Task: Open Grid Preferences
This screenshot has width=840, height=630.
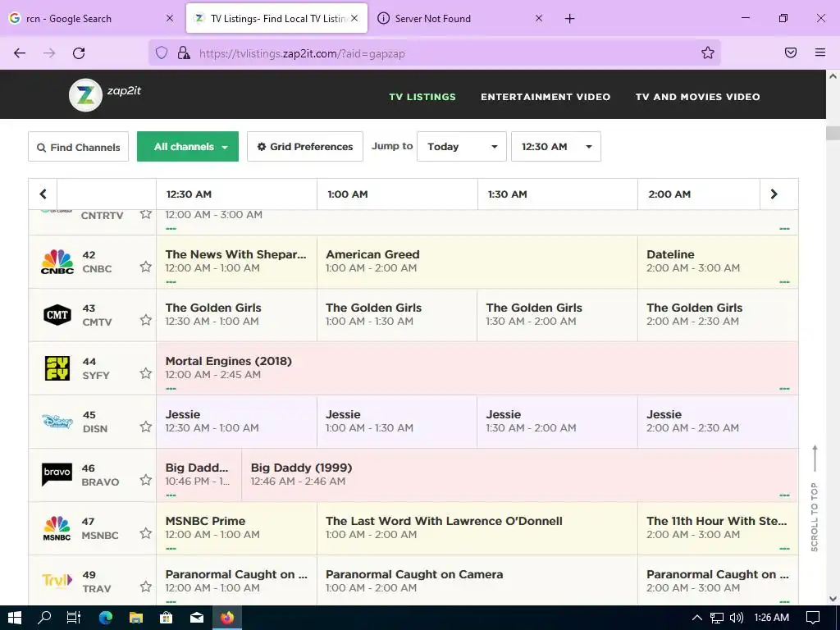Action: pos(305,146)
